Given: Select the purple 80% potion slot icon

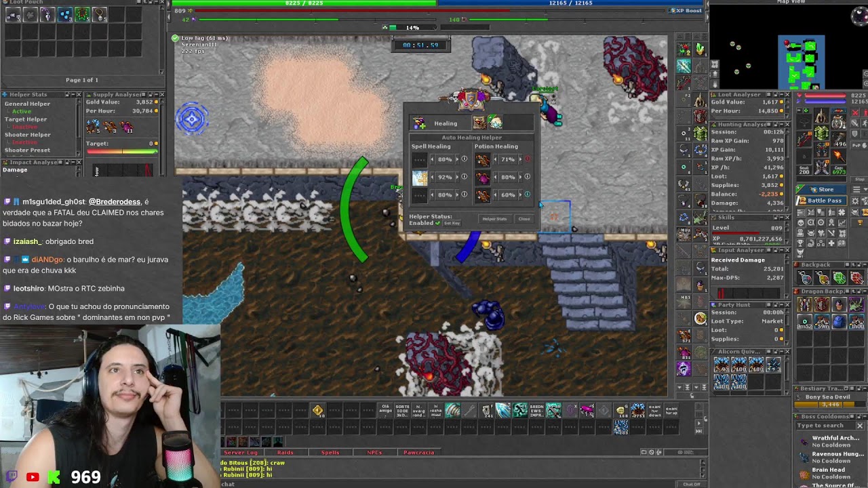Looking at the screenshot, I should (483, 178).
